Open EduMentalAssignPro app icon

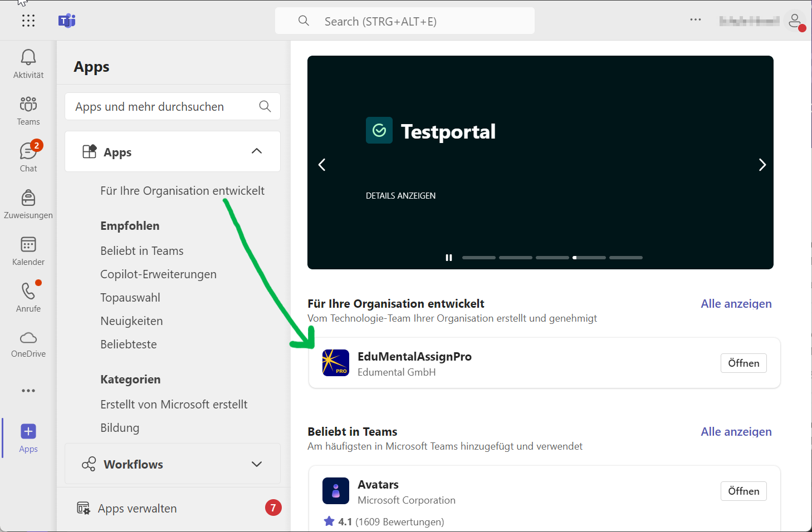coord(336,363)
